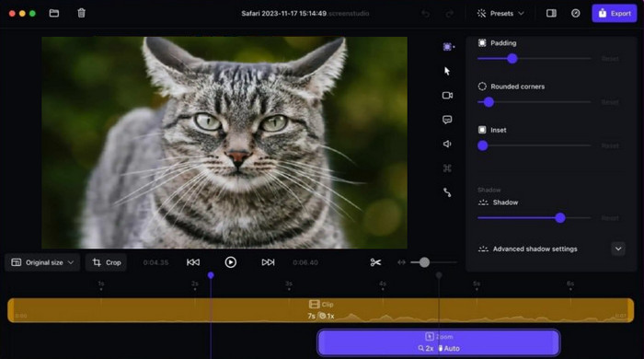The height and width of the screenshot is (359, 644).
Task: Reset the Shadow value
Action: [610, 218]
